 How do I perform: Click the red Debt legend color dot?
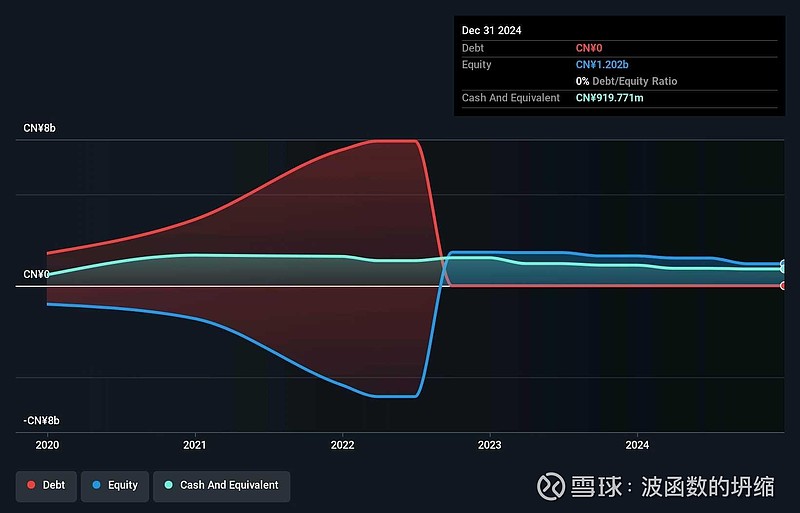(x=32, y=486)
